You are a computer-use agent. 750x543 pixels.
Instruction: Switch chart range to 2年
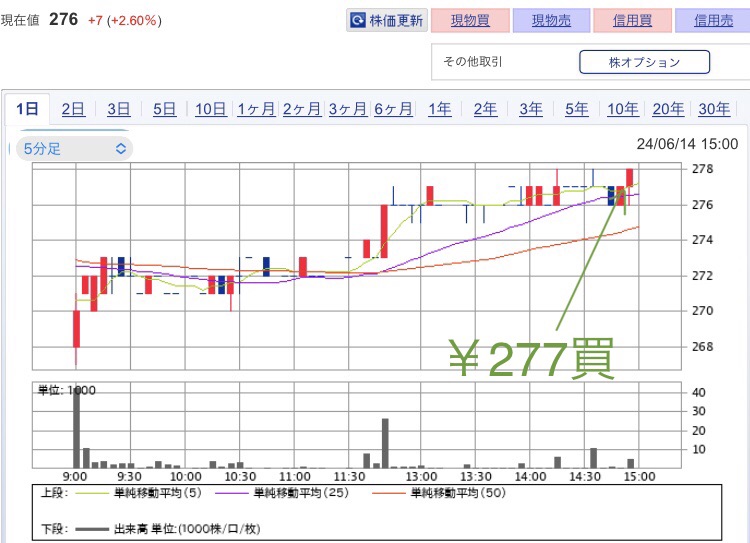pyautogui.click(x=485, y=109)
